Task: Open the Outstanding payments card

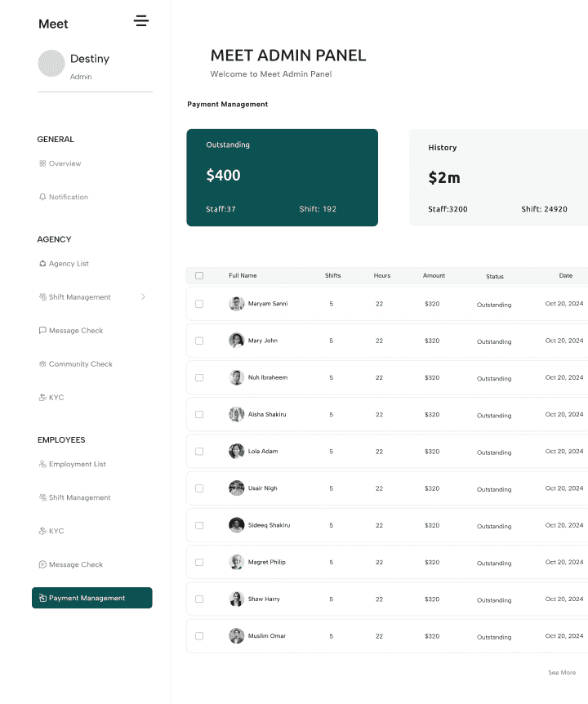Action: [282, 177]
